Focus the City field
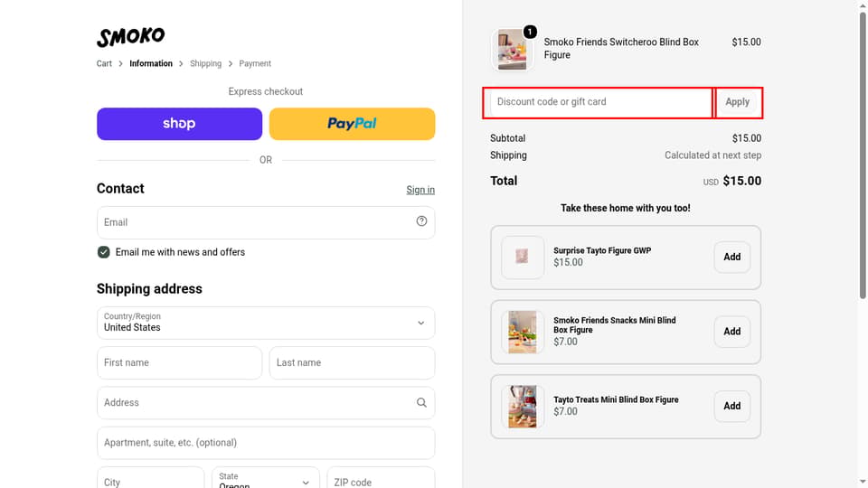Viewport: 868px width, 488px height. tap(151, 479)
